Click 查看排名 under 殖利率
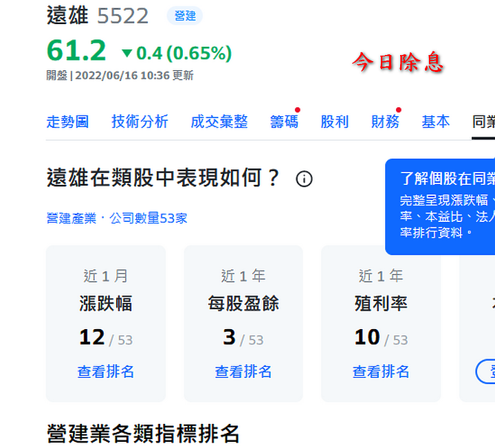This screenshot has height=448, width=495. [381, 371]
